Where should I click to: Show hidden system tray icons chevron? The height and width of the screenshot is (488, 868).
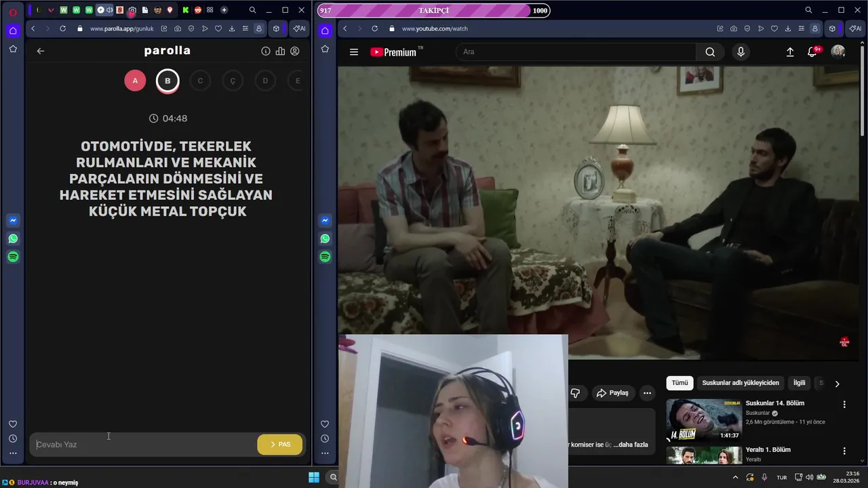coord(735,477)
